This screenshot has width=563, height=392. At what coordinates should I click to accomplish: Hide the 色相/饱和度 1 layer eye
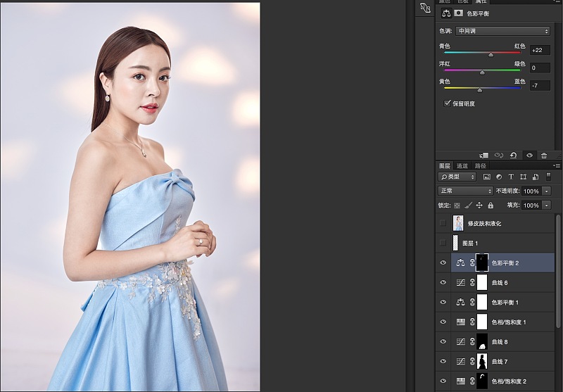click(443, 322)
